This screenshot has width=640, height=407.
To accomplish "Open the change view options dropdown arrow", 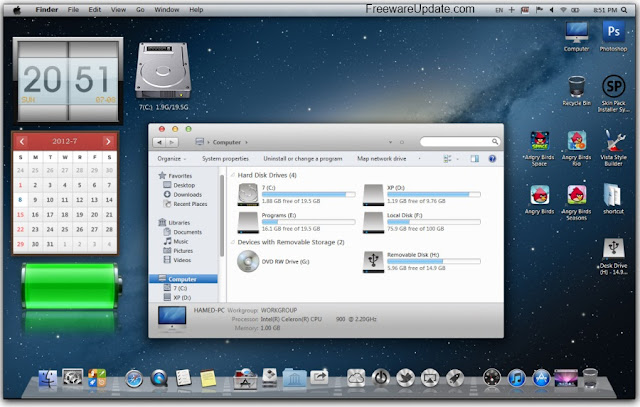I will (x=458, y=159).
